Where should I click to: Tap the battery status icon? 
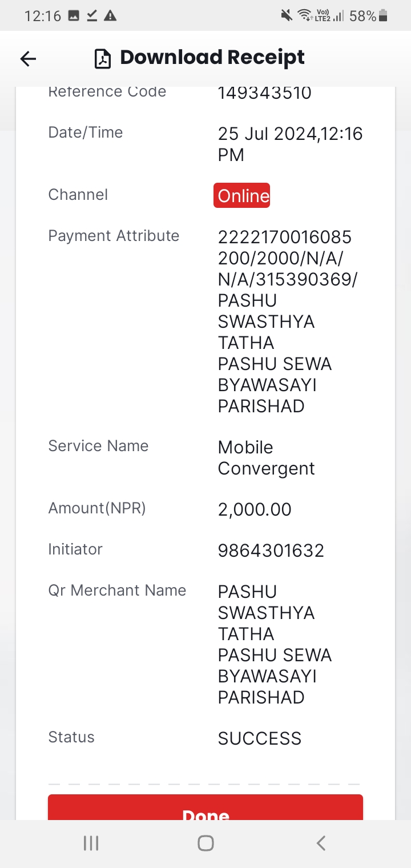383,16
